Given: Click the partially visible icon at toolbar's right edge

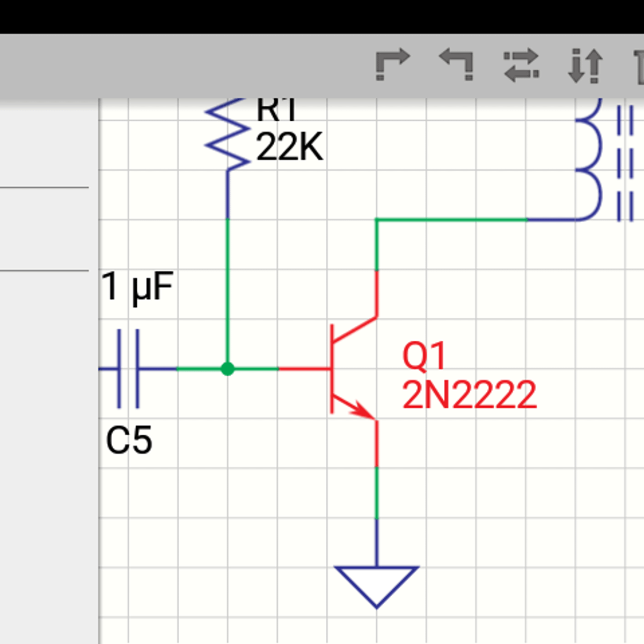Looking at the screenshot, I should 639,67.
